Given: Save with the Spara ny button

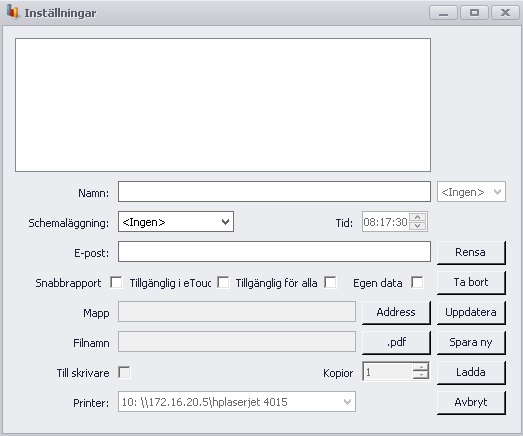Looking at the screenshot, I should click(x=471, y=343).
